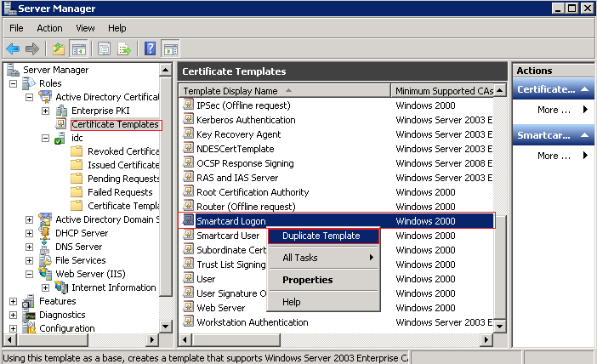Choose Properties from the context menu

pyautogui.click(x=324, y=280)
